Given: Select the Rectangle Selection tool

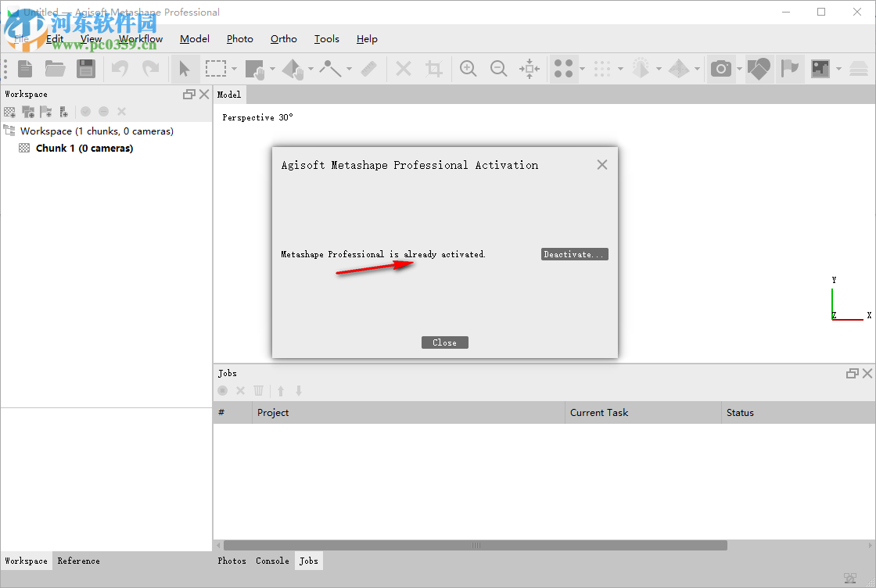Looking at the screenshot, I should (215, 68).
